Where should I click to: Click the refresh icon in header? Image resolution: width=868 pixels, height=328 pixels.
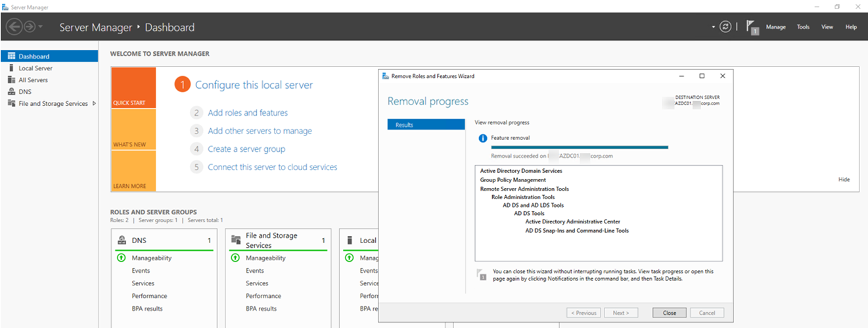click(725, 27)
